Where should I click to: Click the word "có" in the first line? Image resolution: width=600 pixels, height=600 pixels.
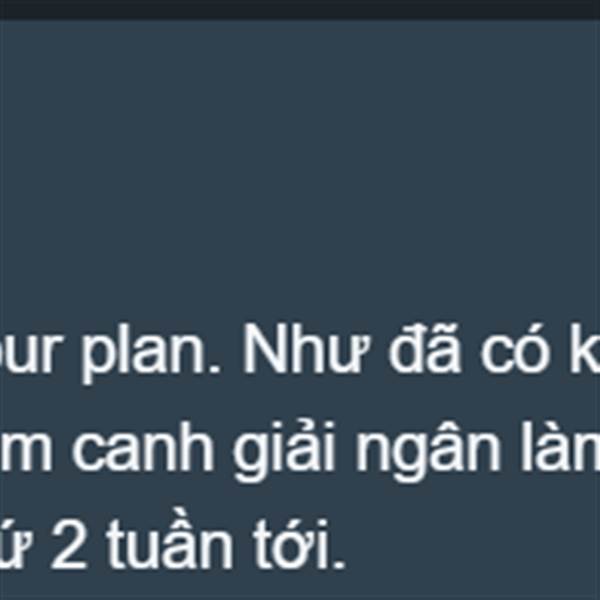(515, 348)
